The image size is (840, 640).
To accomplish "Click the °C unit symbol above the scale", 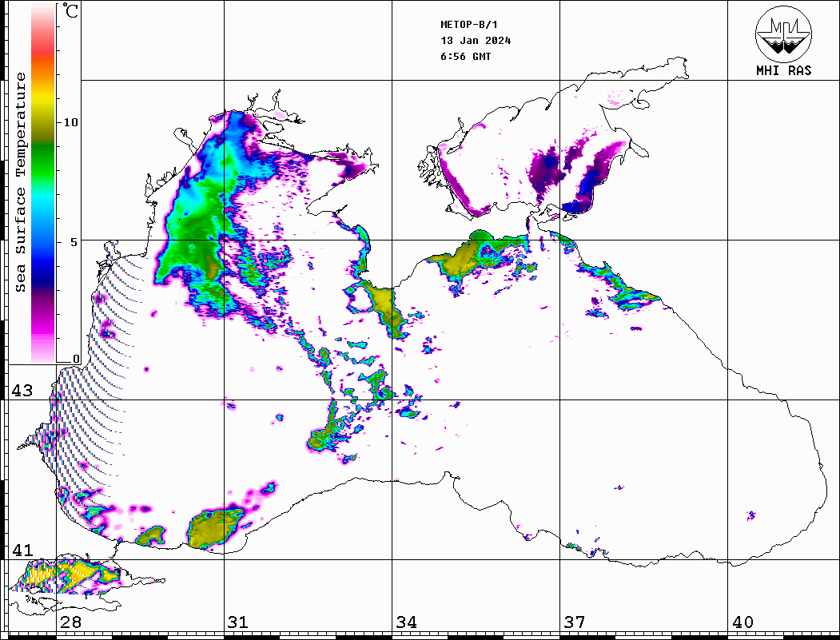I will 70,10.
